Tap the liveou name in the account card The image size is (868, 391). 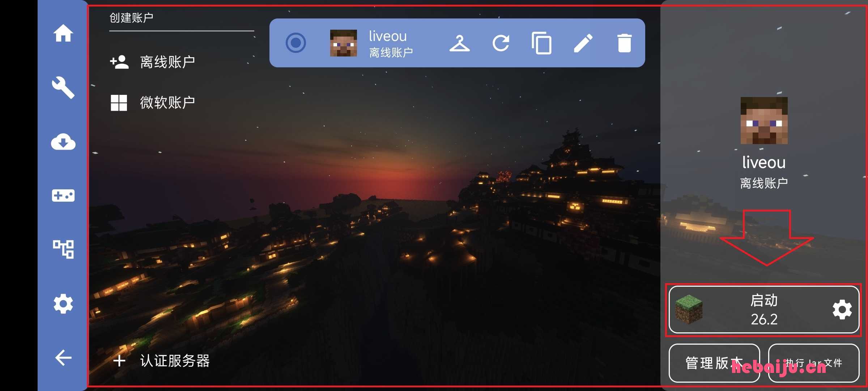tap(388, 36)
